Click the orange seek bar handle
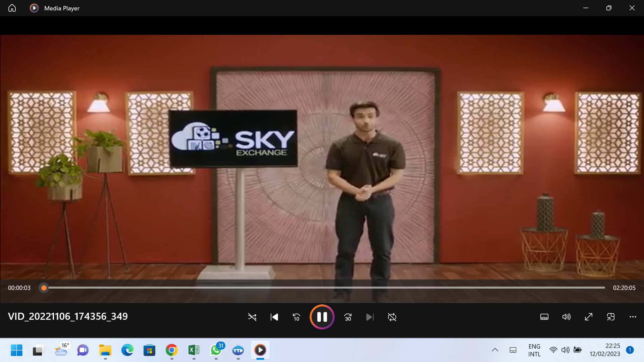This screenshot has height=362, width=644. click(x=44, y=288)
